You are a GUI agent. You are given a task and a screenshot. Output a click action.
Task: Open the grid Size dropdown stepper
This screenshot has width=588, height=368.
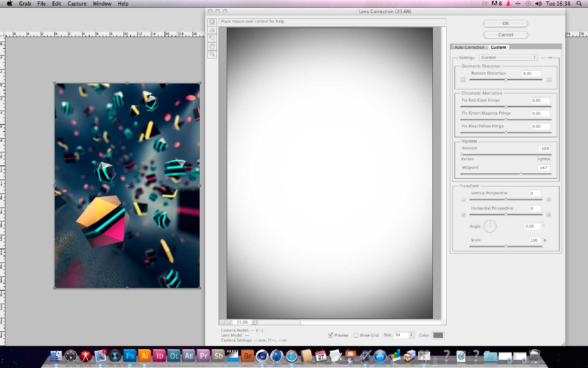point(411,335)
